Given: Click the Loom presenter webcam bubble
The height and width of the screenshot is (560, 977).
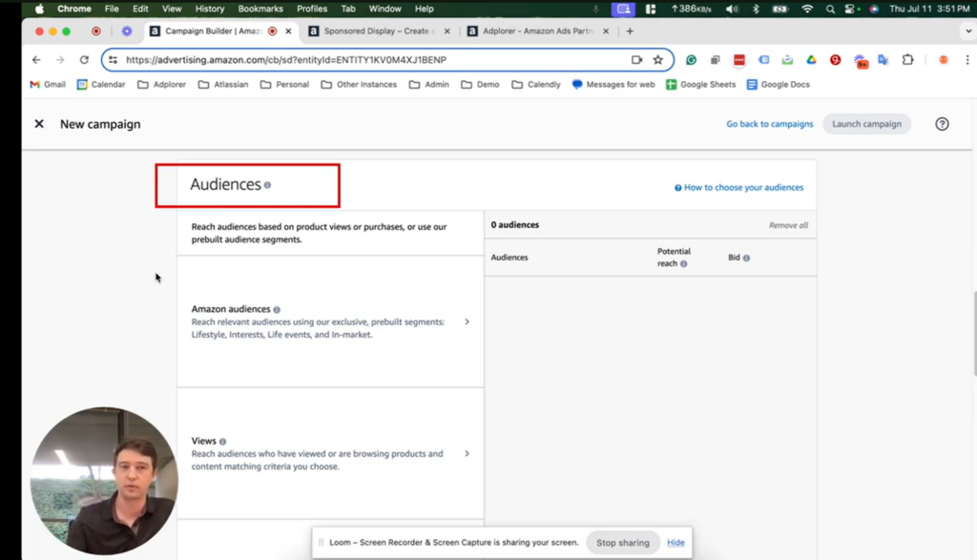Looking at the screenshot, I should tap(104, 481).
